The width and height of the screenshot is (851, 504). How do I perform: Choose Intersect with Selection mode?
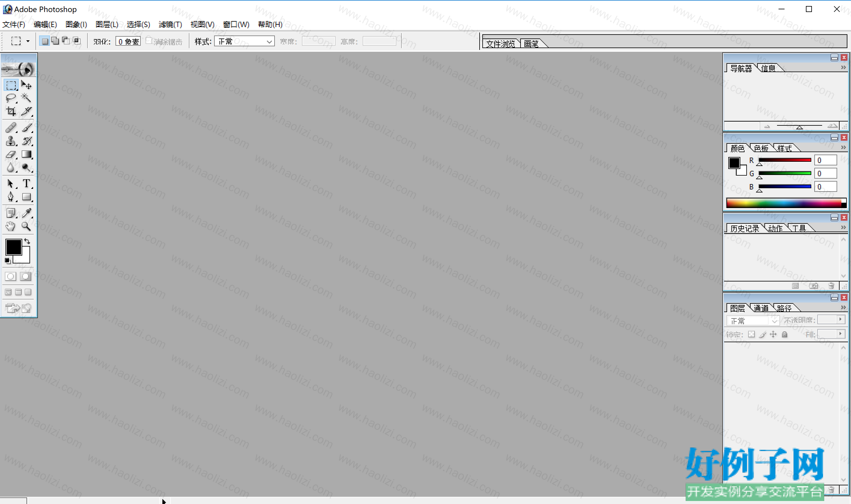pos(77,41)
